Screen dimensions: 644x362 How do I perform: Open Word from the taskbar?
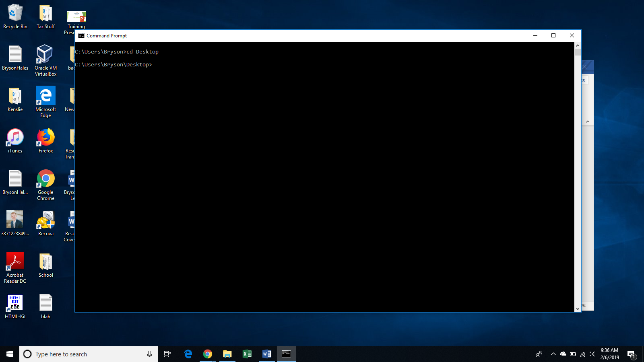coord(266,354)
